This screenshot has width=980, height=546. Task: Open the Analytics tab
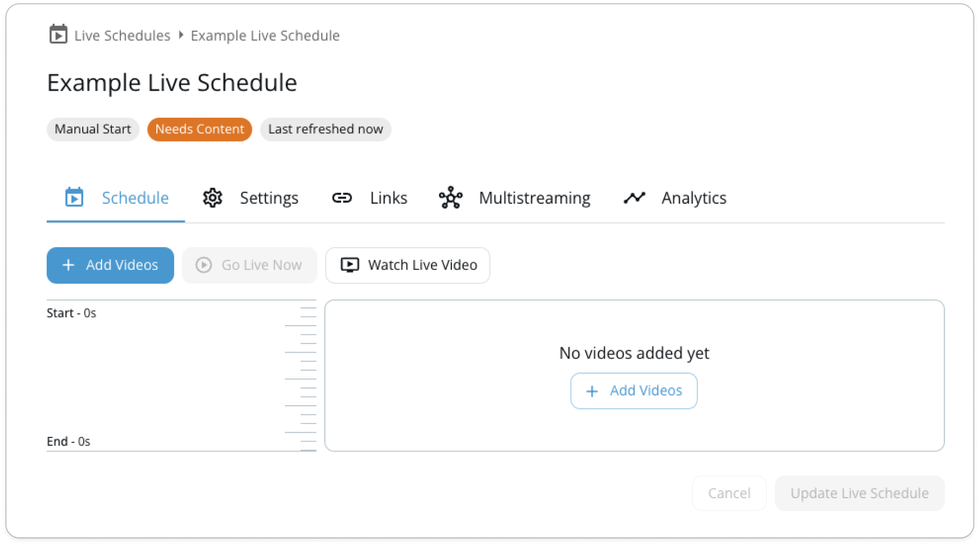675,198
